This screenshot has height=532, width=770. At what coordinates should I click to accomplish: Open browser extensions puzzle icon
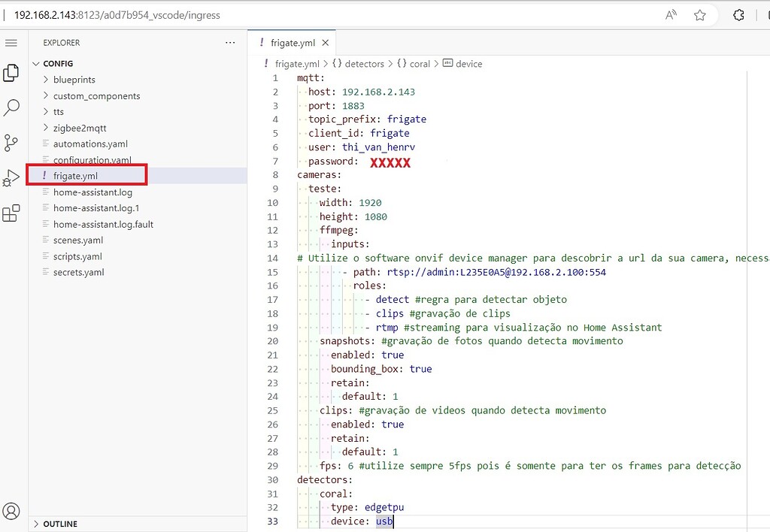(x=738, y=15)
